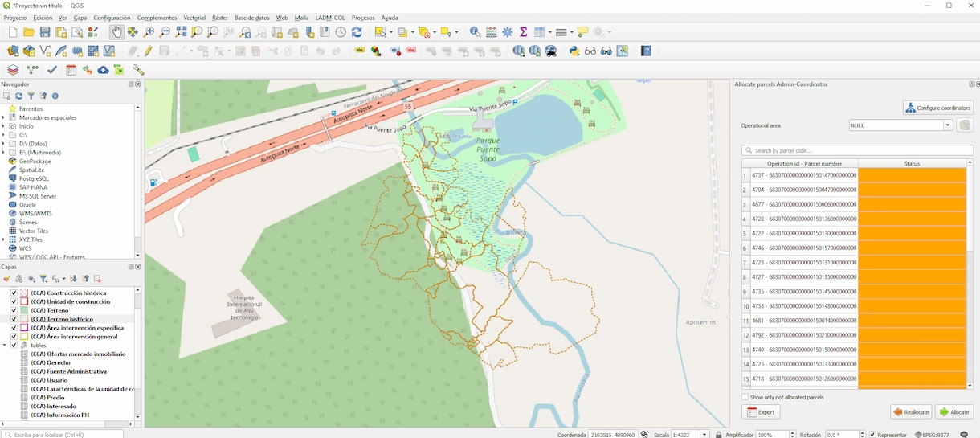Select the Pan Map hand tool

(116, 32)
